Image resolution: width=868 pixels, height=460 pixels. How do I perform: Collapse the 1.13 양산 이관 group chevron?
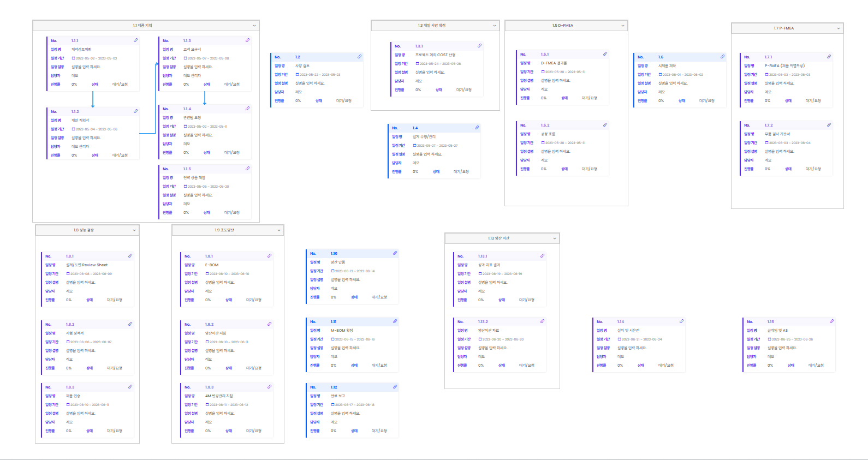[555, 238]
